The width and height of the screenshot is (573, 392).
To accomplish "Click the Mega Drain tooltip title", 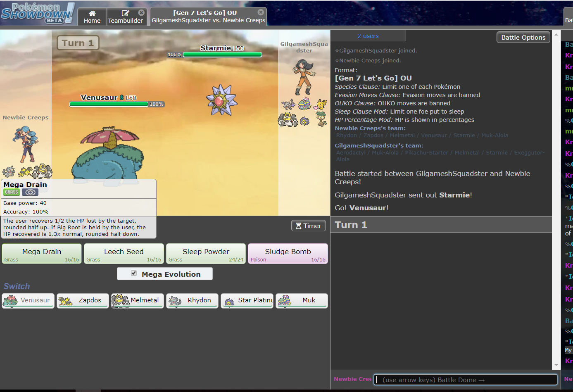I will pyautogui.click(x=25, y=185).
